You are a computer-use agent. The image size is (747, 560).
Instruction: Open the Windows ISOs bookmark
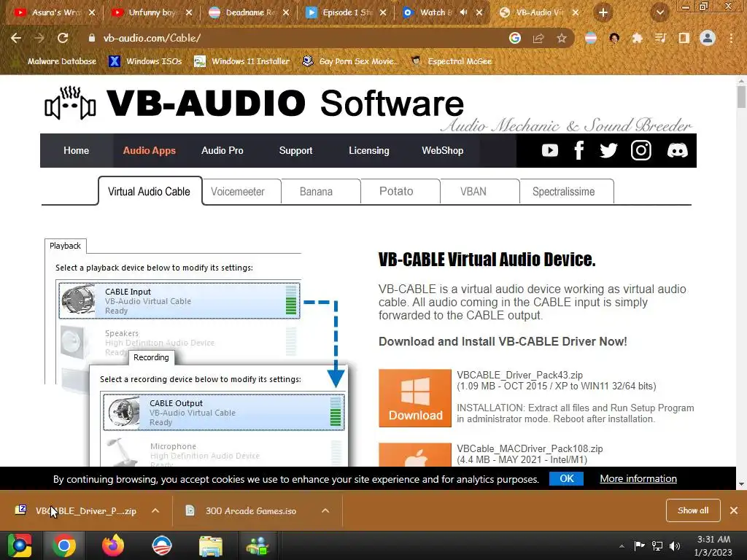[x=145, y=61]
